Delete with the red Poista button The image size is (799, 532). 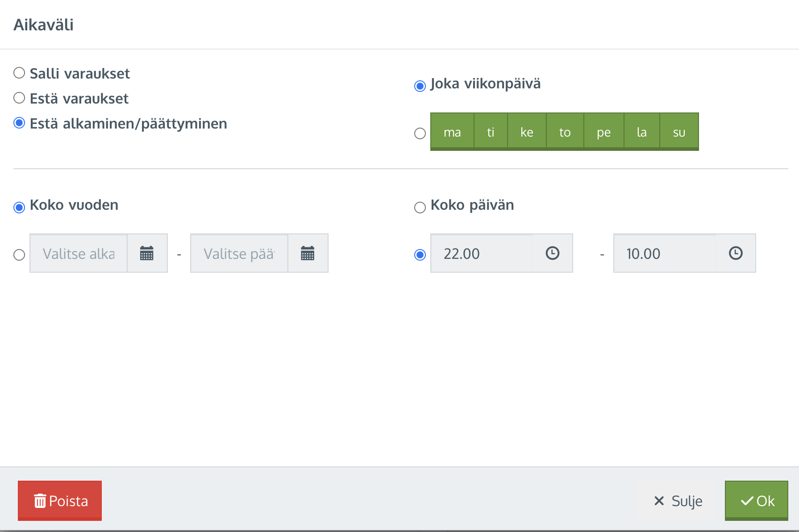tap(60, 501)
